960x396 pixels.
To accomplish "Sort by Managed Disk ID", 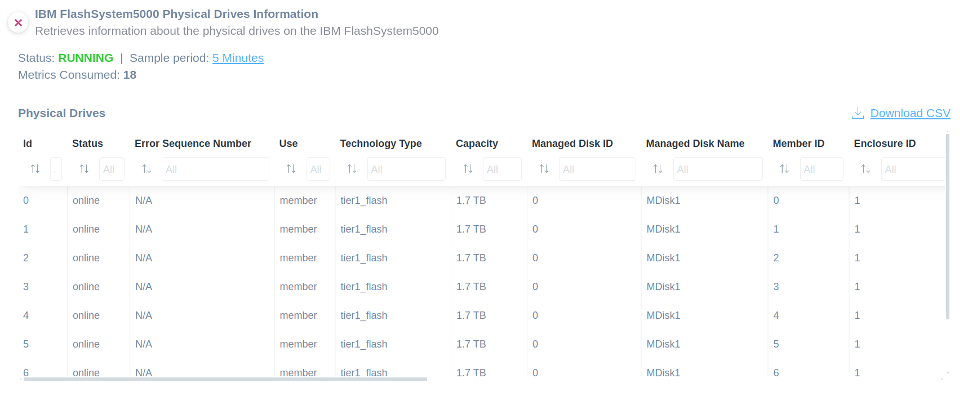I will (x=544, y=169).
